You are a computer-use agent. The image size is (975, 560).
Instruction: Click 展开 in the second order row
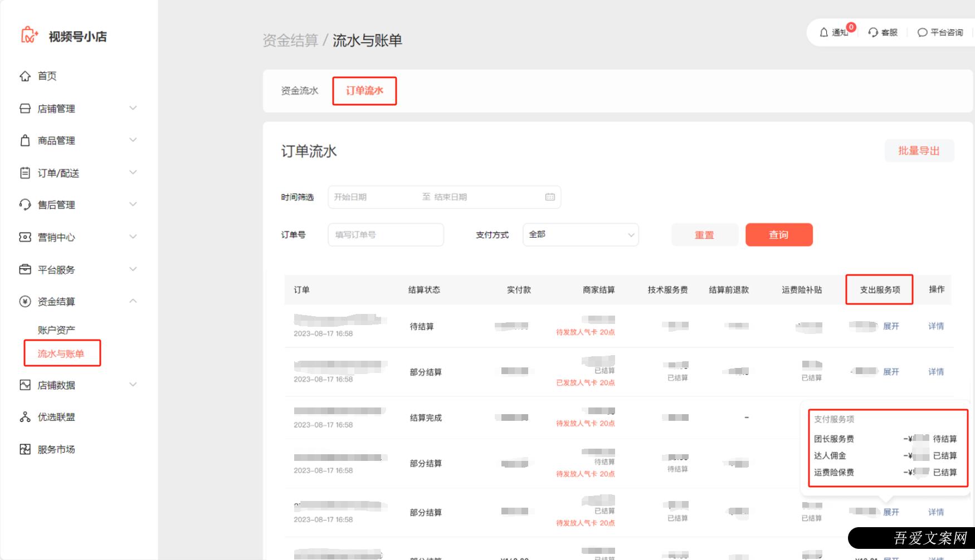pyautogui.click(x=891, y=372)
